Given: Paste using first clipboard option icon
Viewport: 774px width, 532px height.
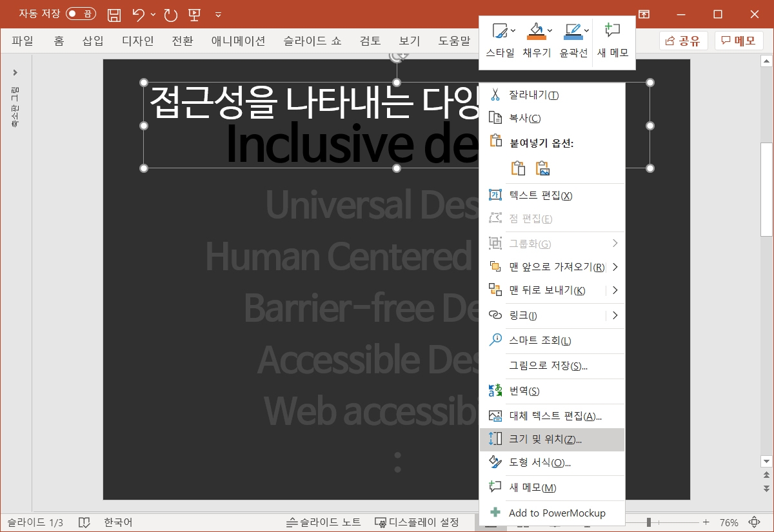Looking at the screenshot, I should [x=518, y=168].
